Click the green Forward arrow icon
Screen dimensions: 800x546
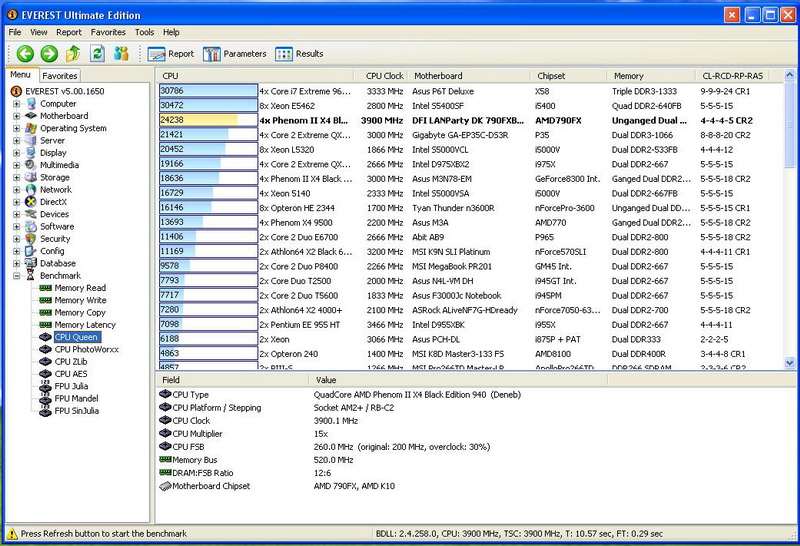[x=49, y=54]
